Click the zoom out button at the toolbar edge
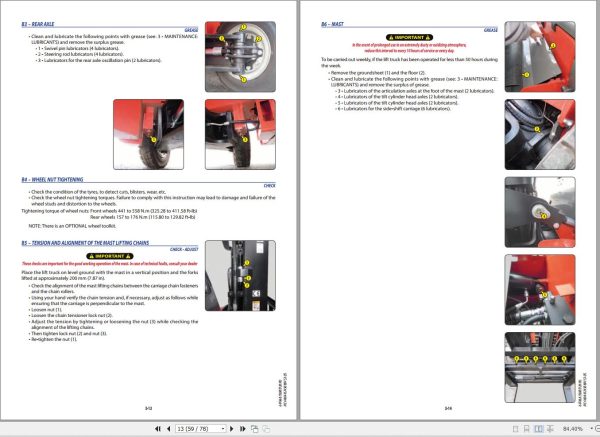This screenshot has height=437, width=600. 597,429
